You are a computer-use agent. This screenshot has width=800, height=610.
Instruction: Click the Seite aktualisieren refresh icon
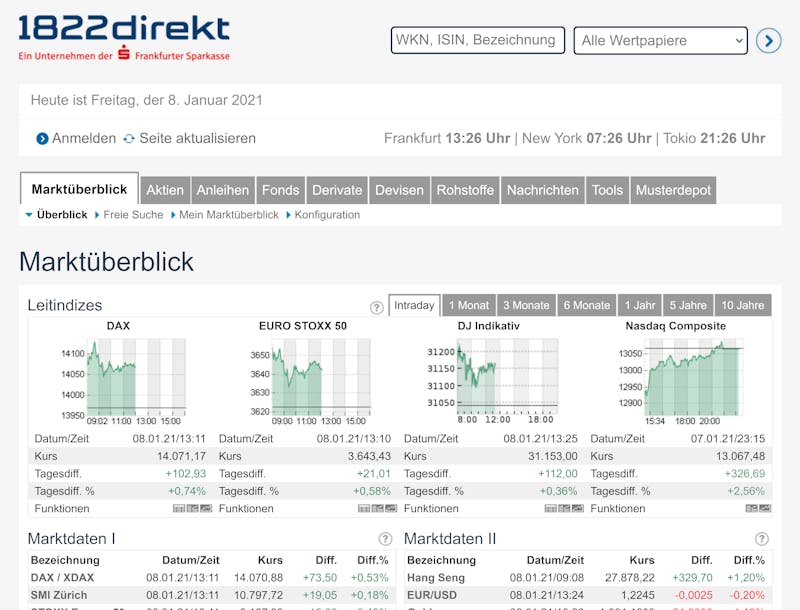click(129, 138)
